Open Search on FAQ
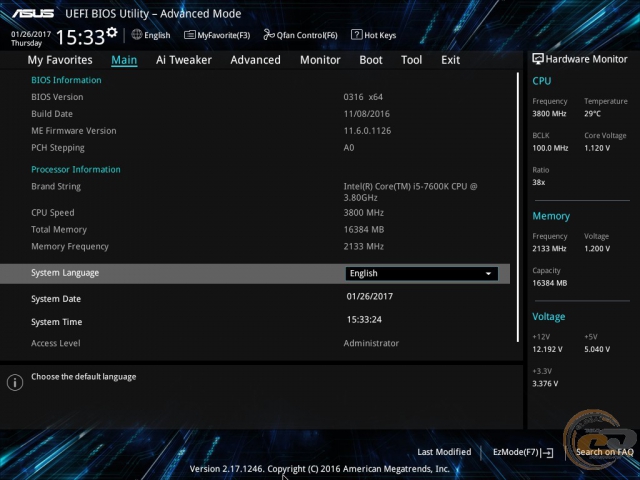Viewport: 640px width, 480px height. (604, 452)
